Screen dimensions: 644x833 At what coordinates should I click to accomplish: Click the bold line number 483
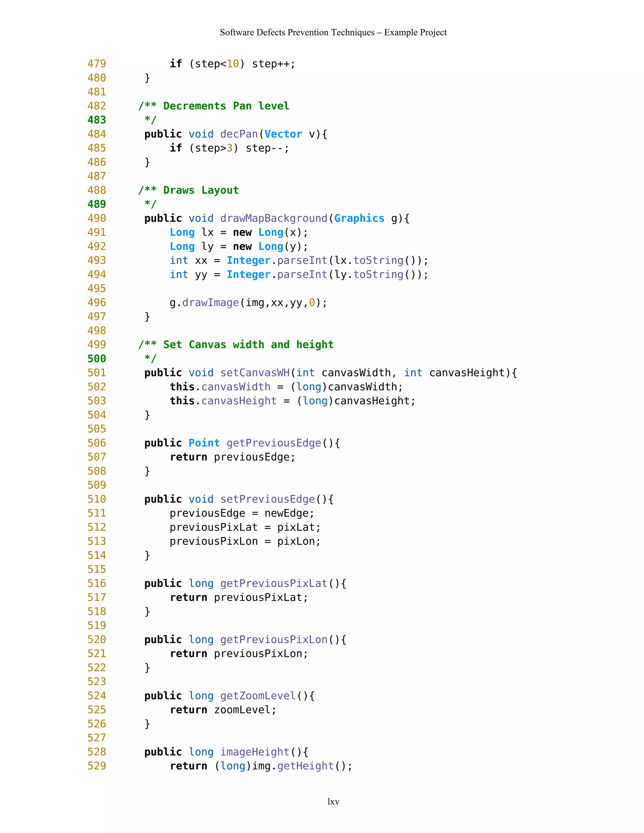coord(97,120)
